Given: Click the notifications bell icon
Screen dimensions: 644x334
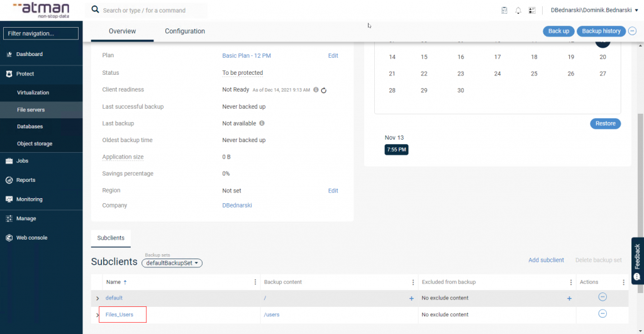Looking at the screenshot, I should [518, 11].
